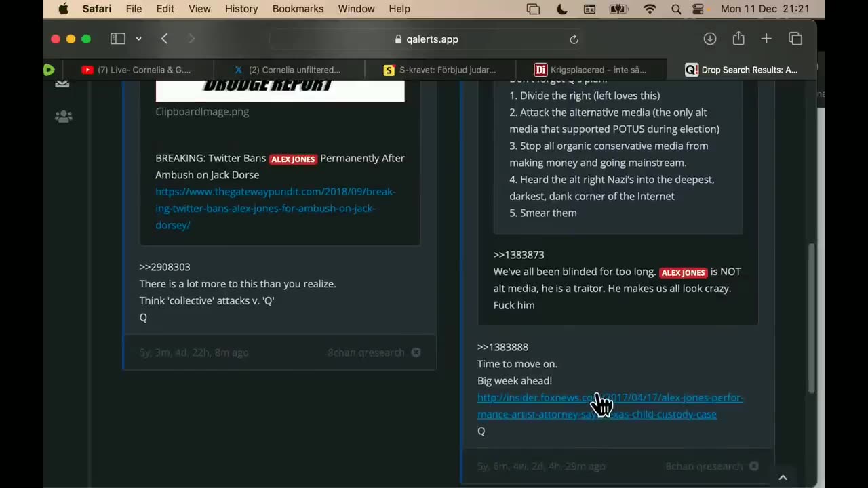Toggle the Safari sidebar button
Screen dimensions: 868x488
118,39
